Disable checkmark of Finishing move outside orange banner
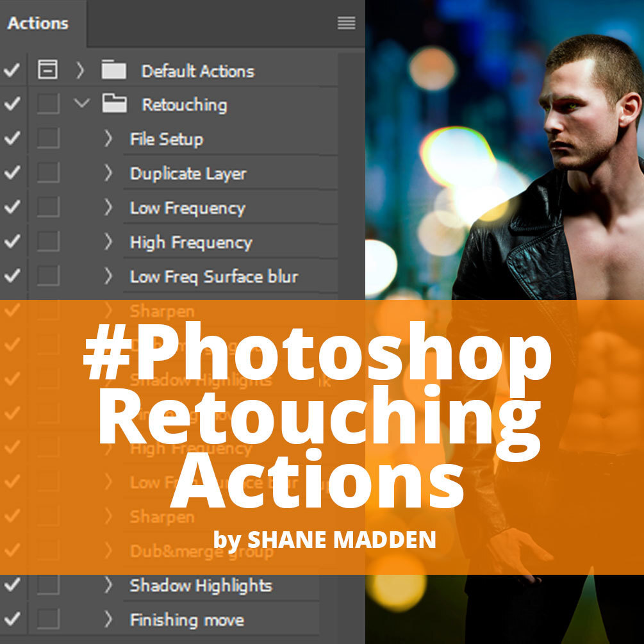 (12, 618)
